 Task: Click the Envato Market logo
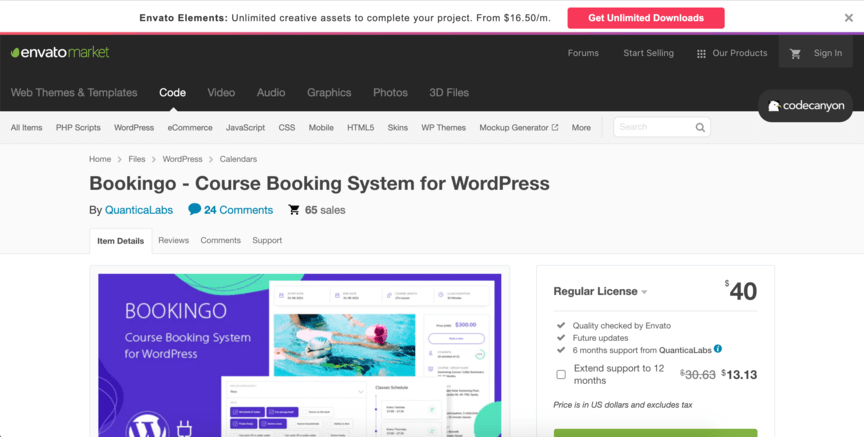60,53
